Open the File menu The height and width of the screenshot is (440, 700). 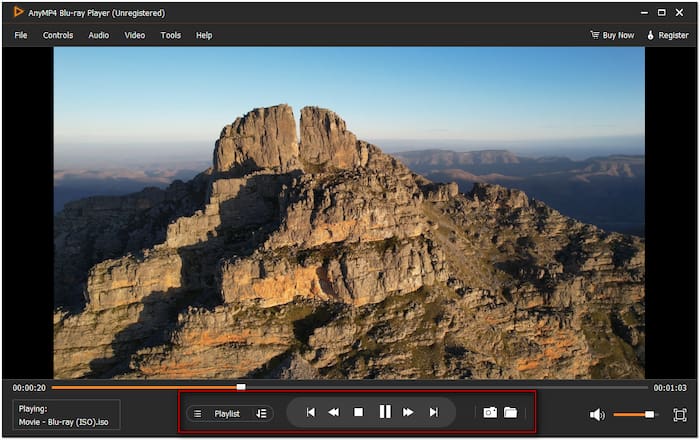[21, 35]
